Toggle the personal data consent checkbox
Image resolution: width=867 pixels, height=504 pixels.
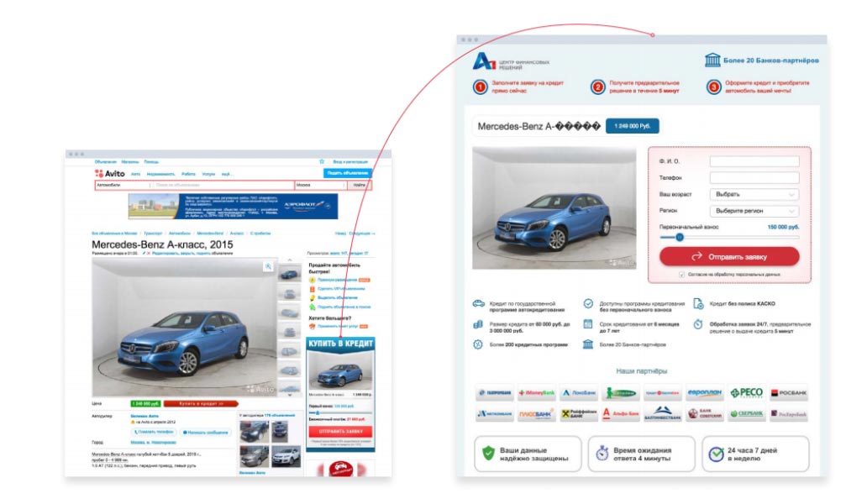pos(681,275)
